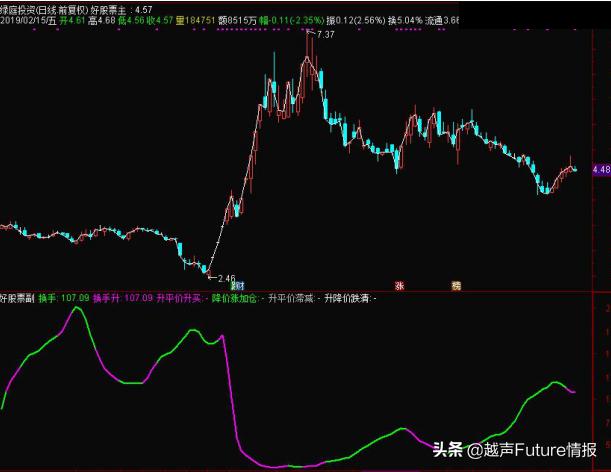This screenshot has width=611, height=472.
Task: Click the date 2019/02/15/五
Action: (28, 21)
